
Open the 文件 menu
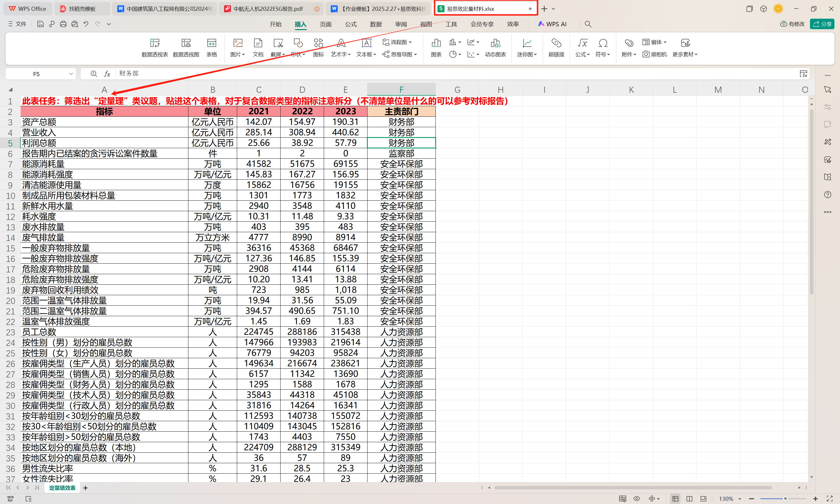point(17,24)
